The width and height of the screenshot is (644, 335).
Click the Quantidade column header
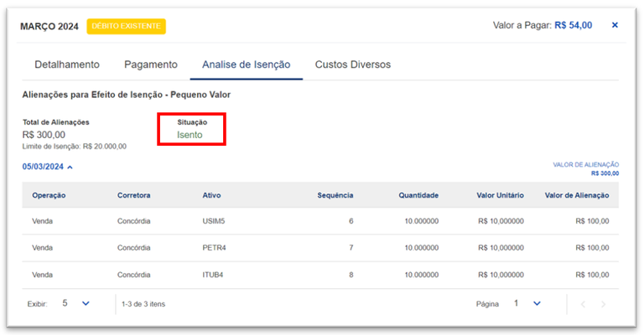[418, 195]
